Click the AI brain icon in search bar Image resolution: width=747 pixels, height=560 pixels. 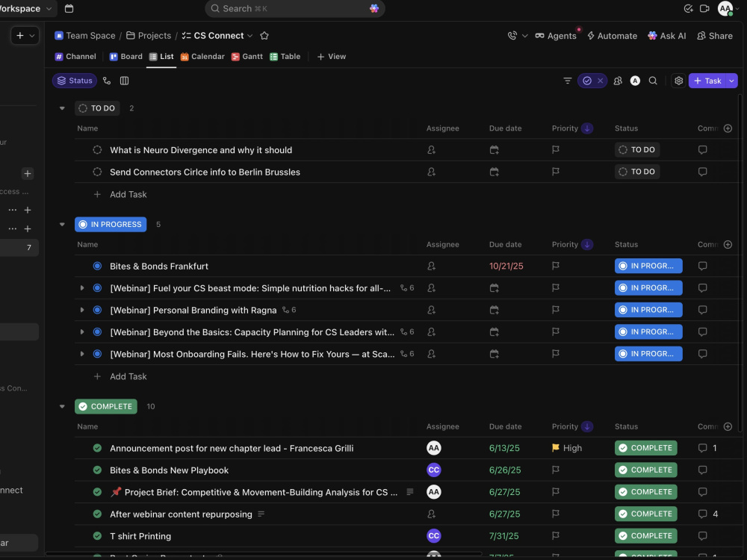(374, 8)
